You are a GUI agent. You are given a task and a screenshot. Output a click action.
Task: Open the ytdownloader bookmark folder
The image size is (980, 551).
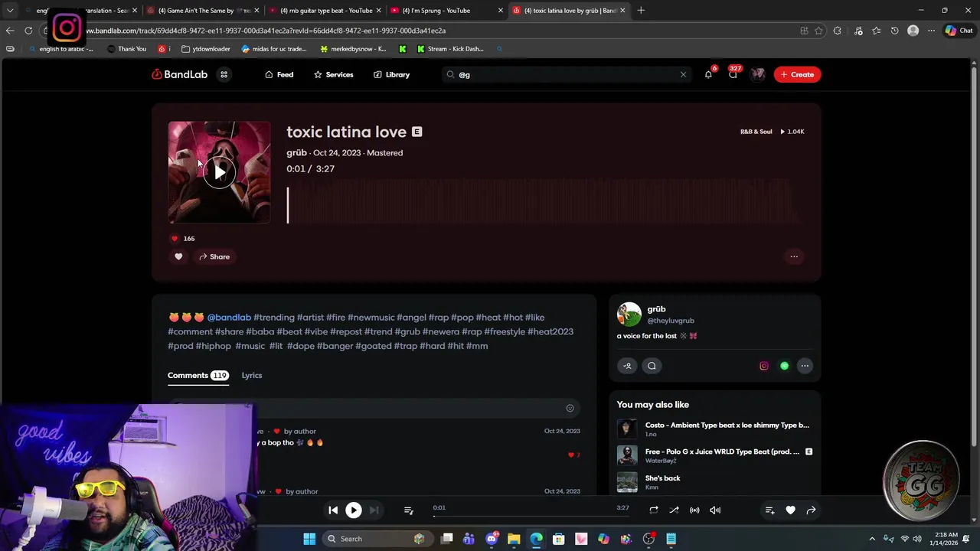point(206,48)
